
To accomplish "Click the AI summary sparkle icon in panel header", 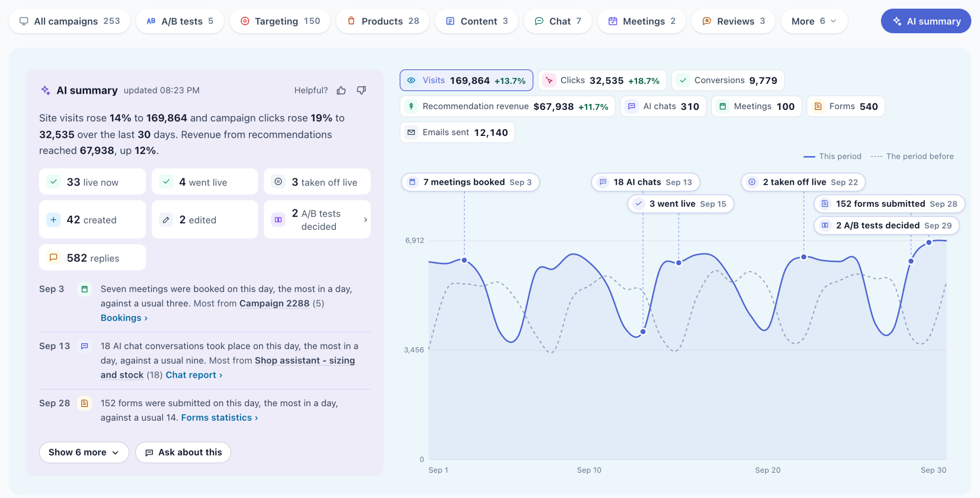I will (x=46, y=90).
